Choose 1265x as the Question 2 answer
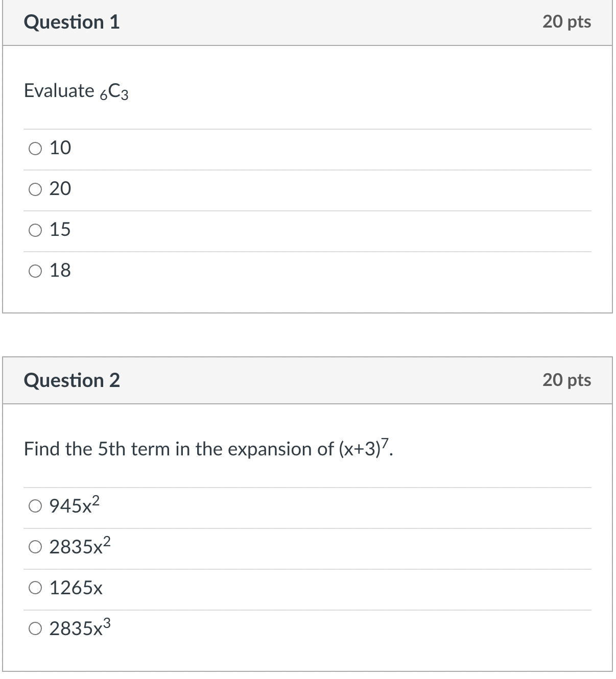This screenshot has width=616, height=679. click(35, 588)
